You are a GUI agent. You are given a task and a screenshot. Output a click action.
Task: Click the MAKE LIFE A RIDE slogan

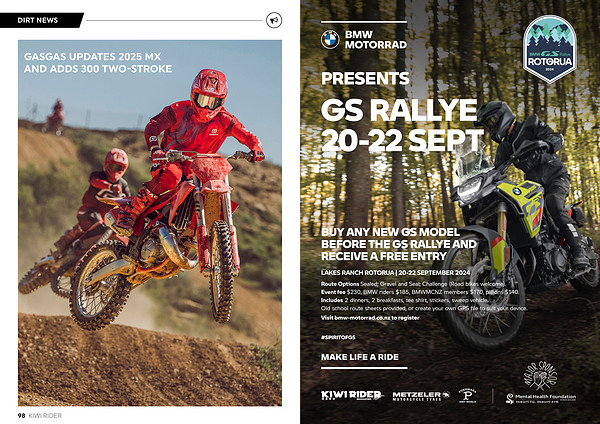tap(360, 357)
